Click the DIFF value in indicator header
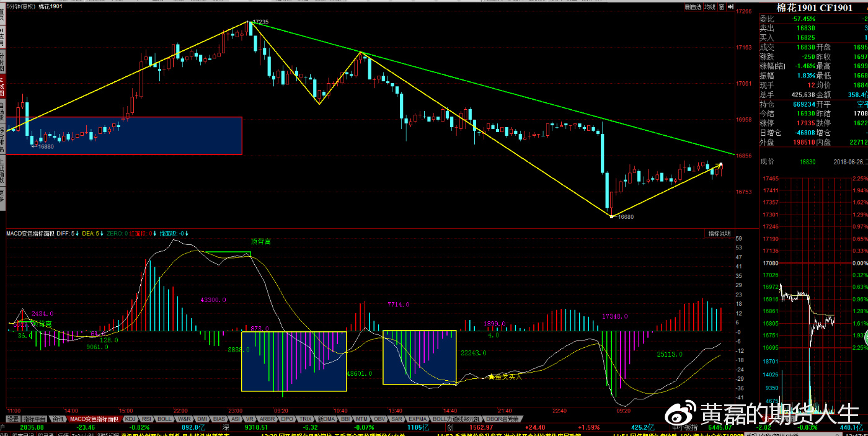This screenshot has height=436, width=868. click(x=68, y=234)
